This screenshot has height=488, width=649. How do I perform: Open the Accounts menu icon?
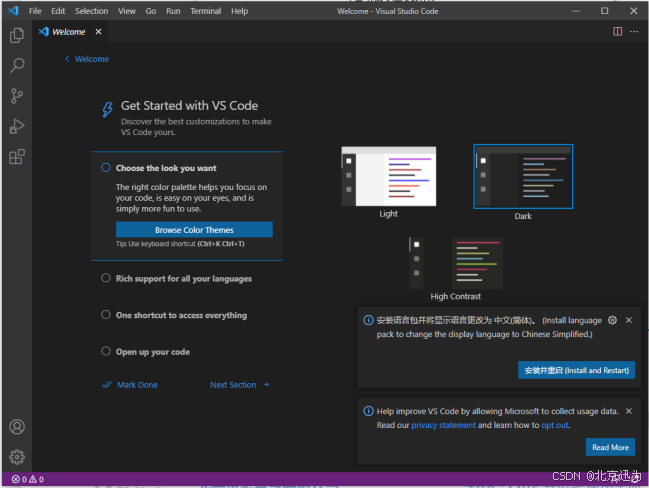pos(17,427)
